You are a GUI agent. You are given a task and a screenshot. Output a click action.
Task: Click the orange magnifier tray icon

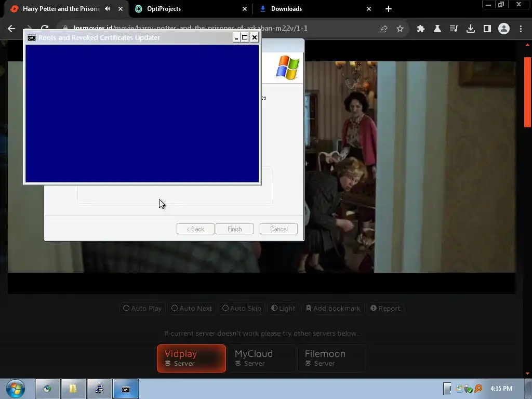(x=478, y=389)
